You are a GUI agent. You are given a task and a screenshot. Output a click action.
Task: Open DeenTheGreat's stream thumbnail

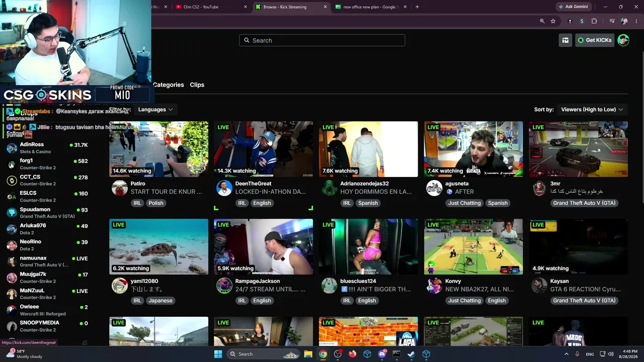pyautogui.click(x=263, y=149)
